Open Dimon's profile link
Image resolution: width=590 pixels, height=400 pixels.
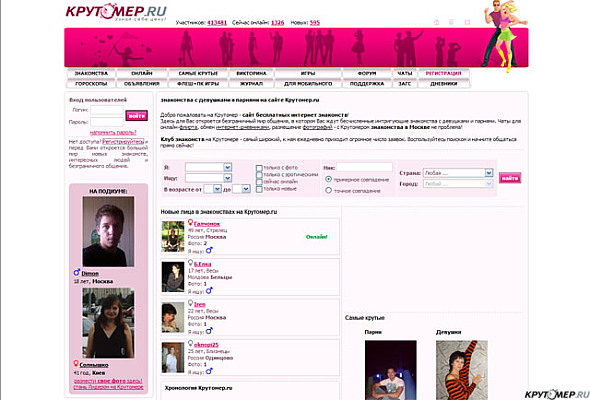coord(90,274)
